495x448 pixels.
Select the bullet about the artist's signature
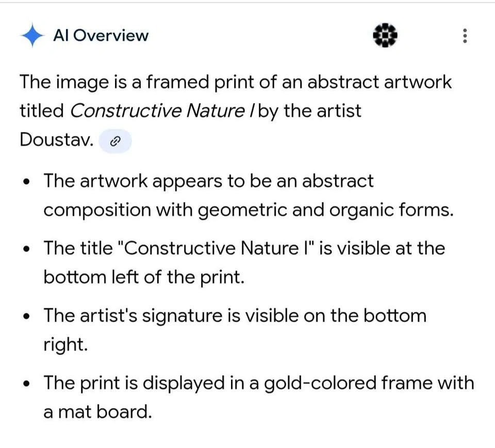point(235,315)
